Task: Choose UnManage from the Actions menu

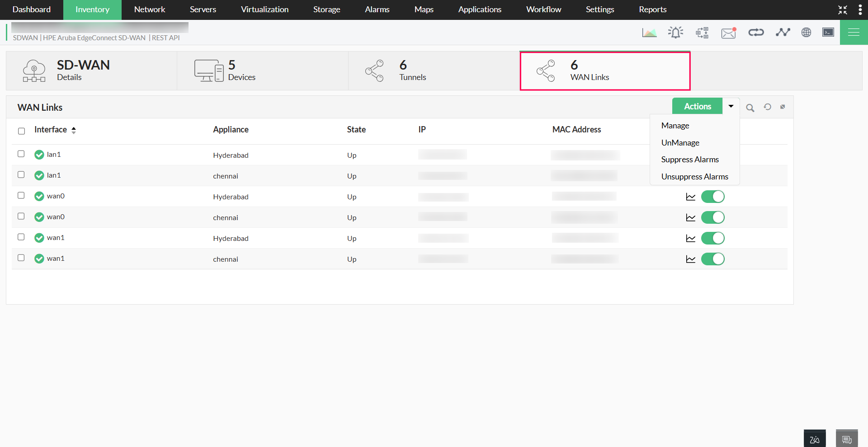Action: point(680,143)
